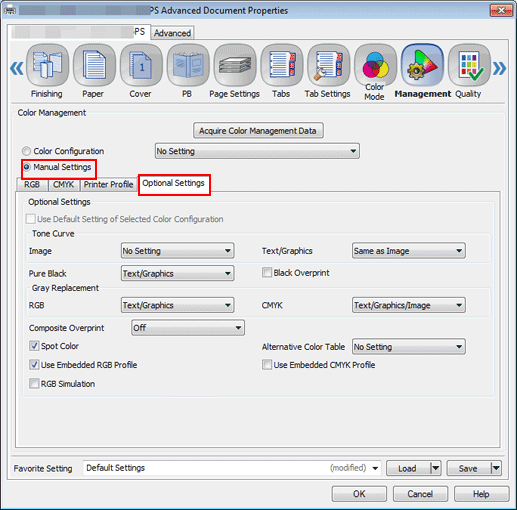
Task: Click the right double-arrow to show more categories
Action: point(499,68)
